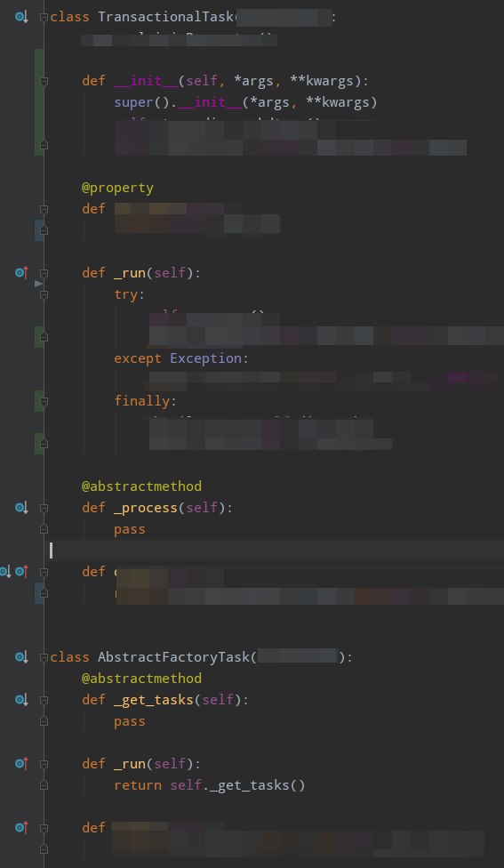The image size is (504, 868).
Task: Collapse the TransactionalTask def _run fold marker
Action: click(44, 273)
